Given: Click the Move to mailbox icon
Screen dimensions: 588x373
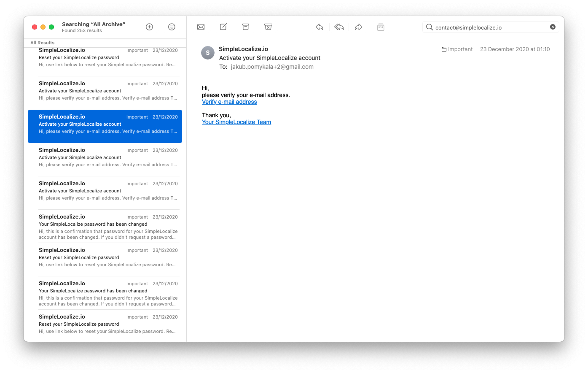Looking at the screenshot, I should pos(381,27).
